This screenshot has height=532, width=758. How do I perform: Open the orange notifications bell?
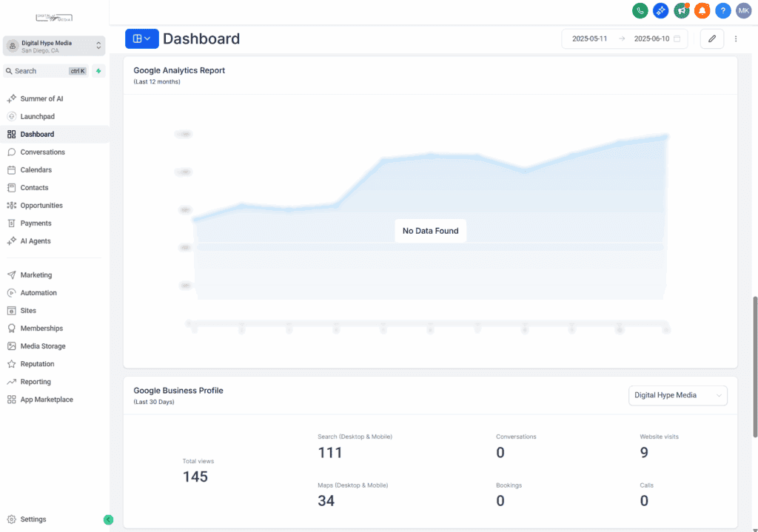point(702,10)
